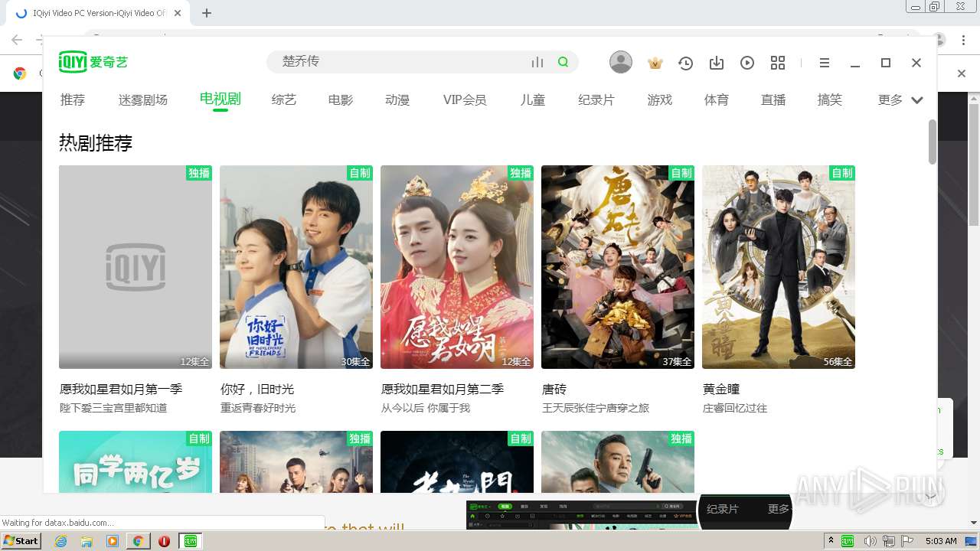Open the 直播 tab
The width and height of the screenshot is (980, 551).
pos(773,100)
